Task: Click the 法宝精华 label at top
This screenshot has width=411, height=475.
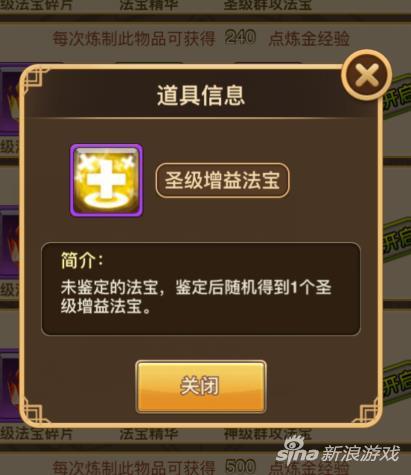Action: 149,5
